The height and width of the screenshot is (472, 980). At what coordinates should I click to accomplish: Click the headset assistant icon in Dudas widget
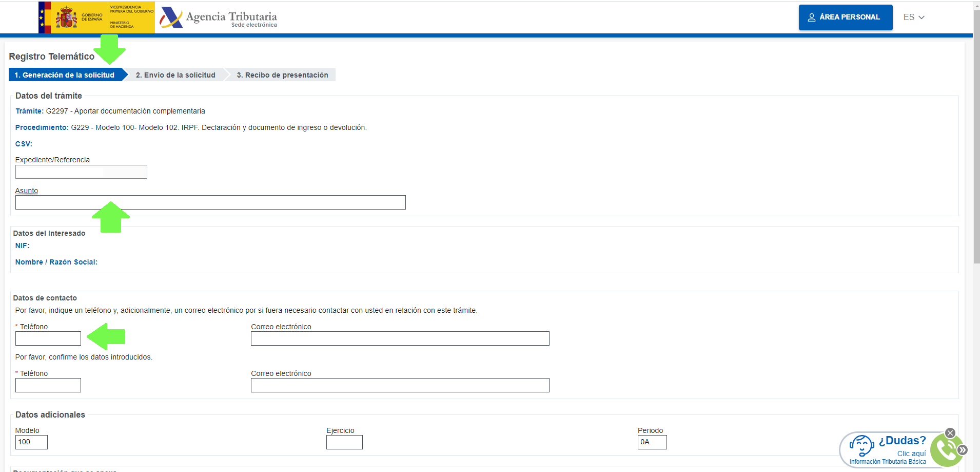coord(861,445)
